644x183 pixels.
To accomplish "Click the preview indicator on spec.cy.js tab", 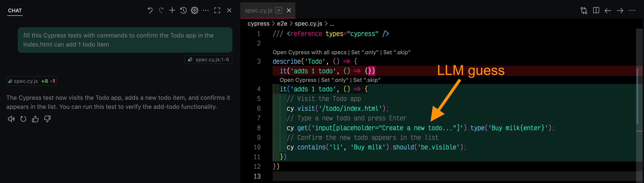I will [278, 10].
